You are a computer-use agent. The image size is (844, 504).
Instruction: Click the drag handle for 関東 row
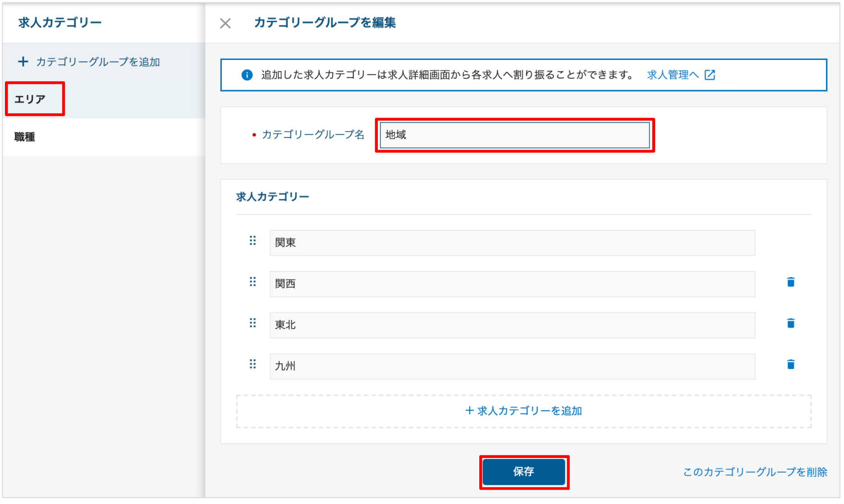tap(253, 241)
